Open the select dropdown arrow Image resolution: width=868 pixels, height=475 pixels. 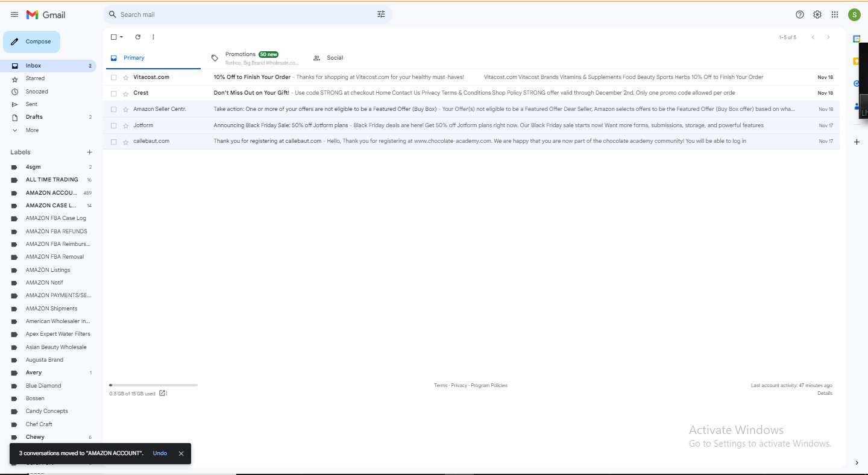(x=121, y=37)
